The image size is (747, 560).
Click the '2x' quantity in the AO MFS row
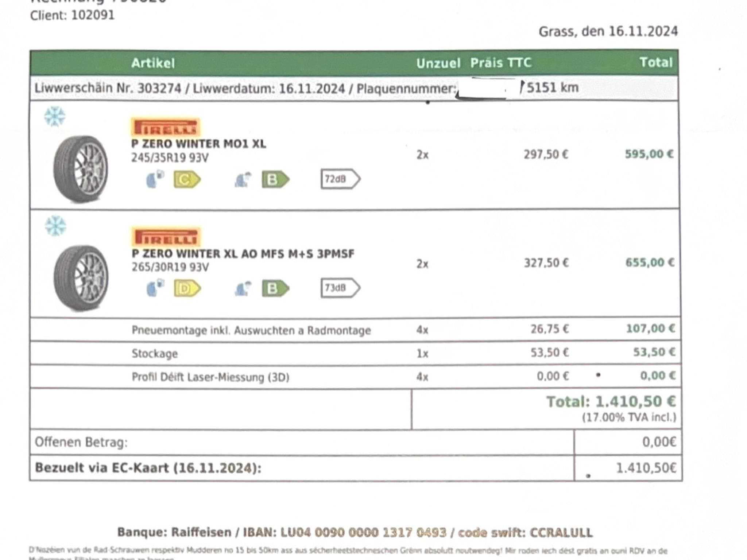422,264
